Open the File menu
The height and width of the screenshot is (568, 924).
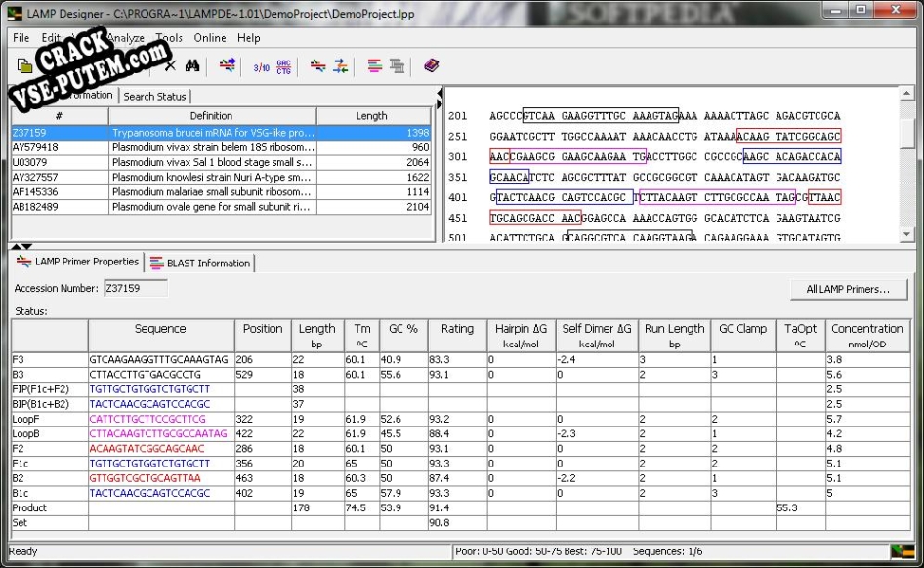tap(21, 38)
